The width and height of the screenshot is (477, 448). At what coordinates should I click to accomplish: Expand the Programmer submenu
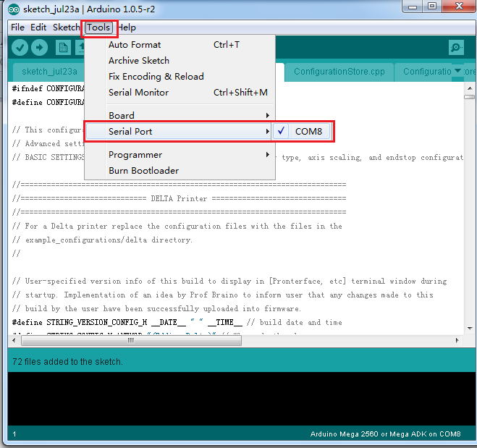pyautogui.click(x=180, y=155)
